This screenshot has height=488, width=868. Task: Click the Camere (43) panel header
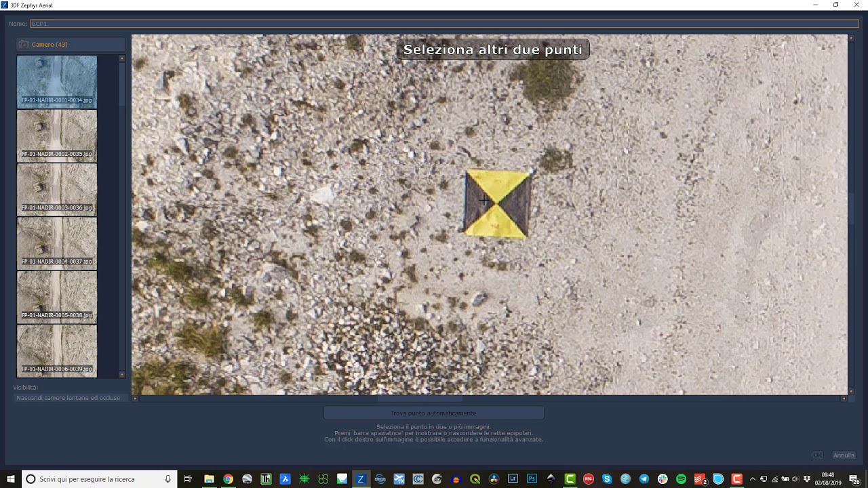click(x=71, y=45)
